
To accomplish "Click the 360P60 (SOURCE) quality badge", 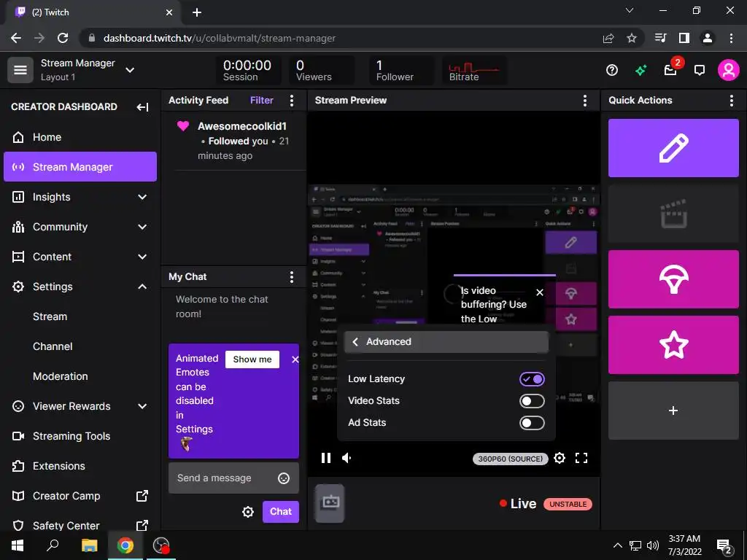I will [x=510, y=459].
